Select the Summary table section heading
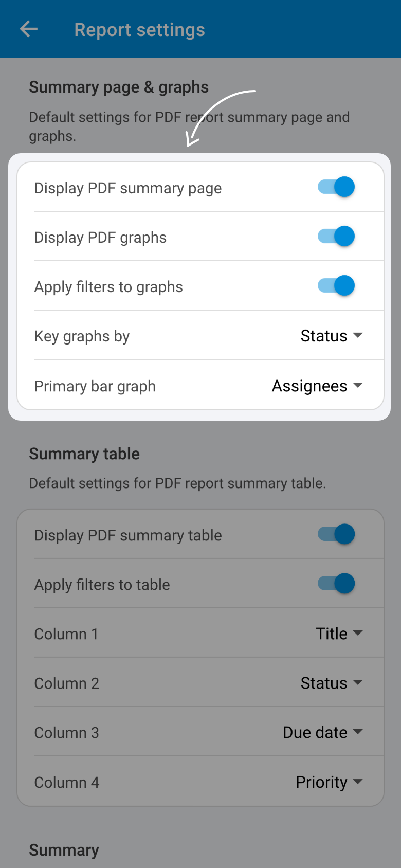Image resolution: width=401 pixels, height=868 pixels. click(84, 454)
